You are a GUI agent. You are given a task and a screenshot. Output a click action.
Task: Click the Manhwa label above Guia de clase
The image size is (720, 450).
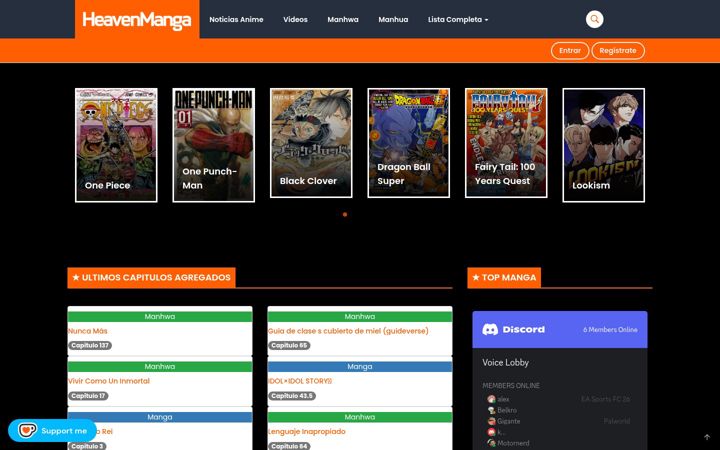coord(360,316)
